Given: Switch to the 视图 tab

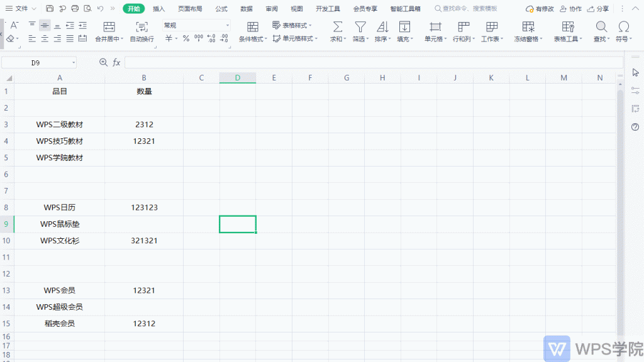Looking at the screenshot, I should [x=297, y=9].
